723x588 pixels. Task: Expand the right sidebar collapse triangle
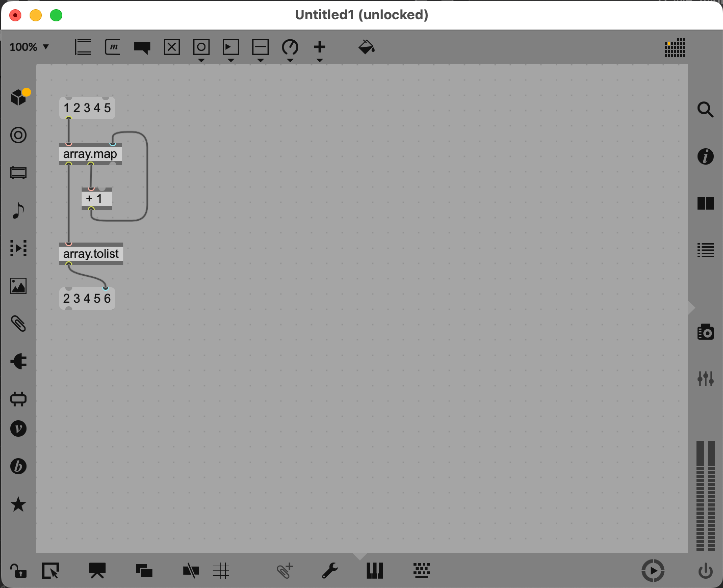pos(691,308)
